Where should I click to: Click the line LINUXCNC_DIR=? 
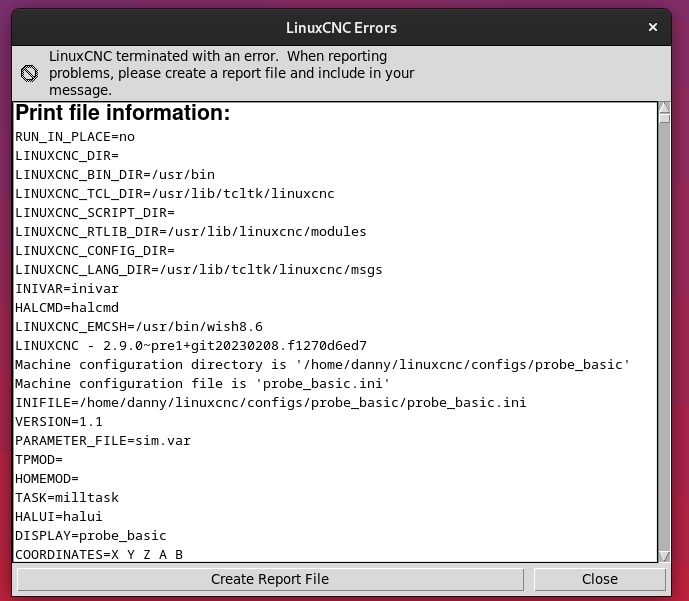click(x=67, y=156)
